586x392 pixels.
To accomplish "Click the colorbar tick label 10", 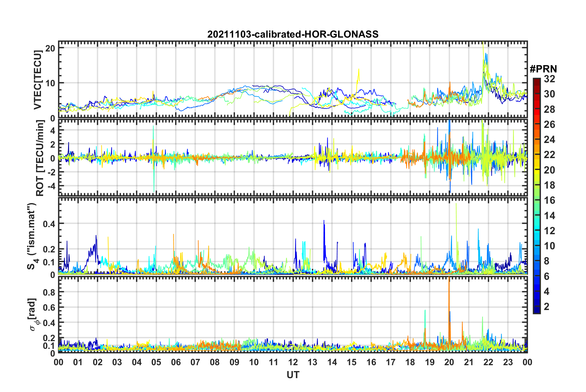I will 549,246.
